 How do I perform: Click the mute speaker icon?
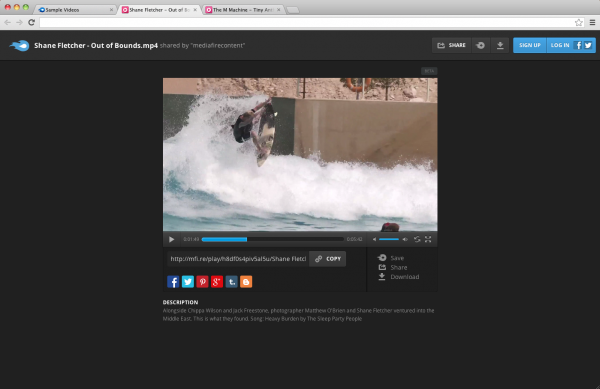click(x=374, y=239)
